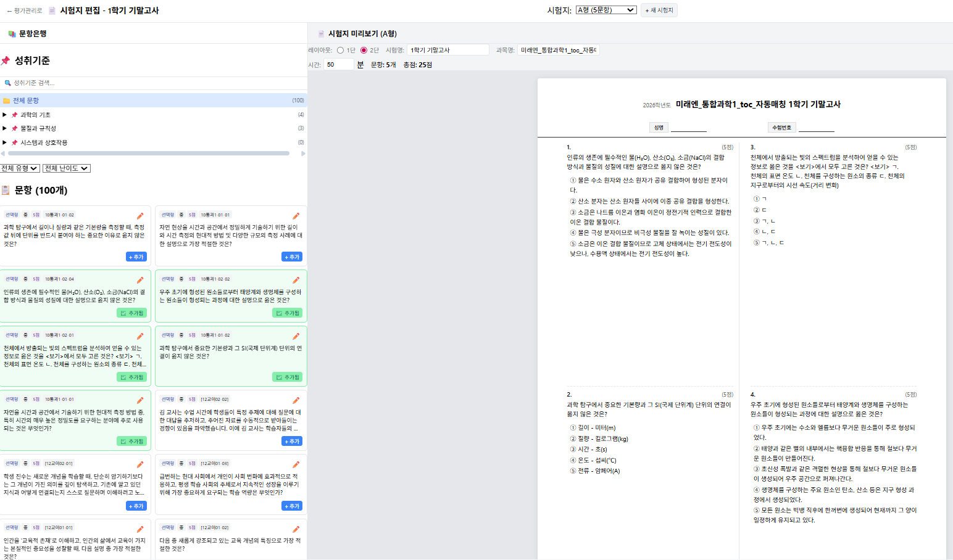This screenshot has width=953, height=560.
Task: Click the magnifier icon in 성취기준 search box
Action: point(8,83)
